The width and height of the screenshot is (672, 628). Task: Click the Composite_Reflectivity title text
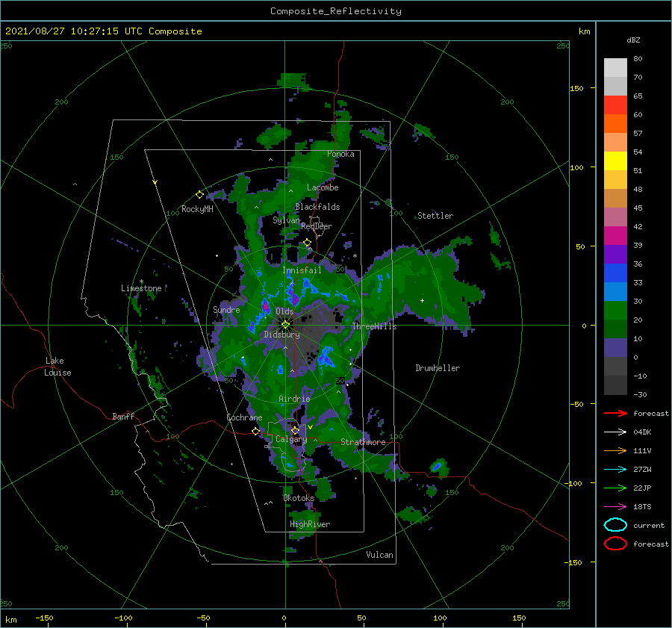coord(336,11)
